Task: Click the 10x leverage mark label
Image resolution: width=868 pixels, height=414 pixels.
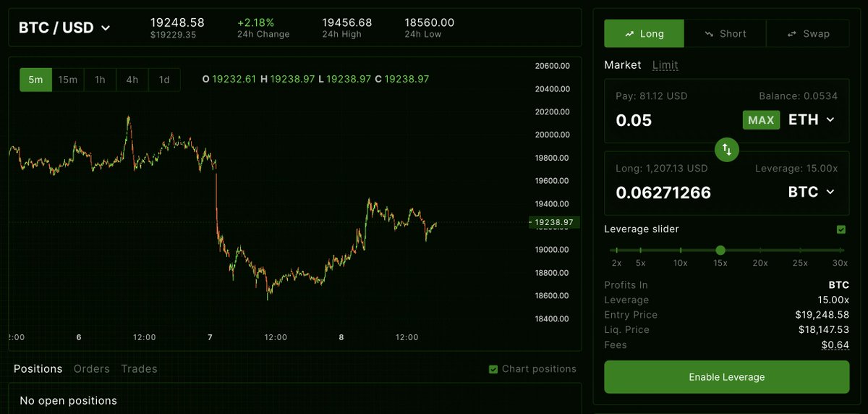Action: (x=680, y=263)
